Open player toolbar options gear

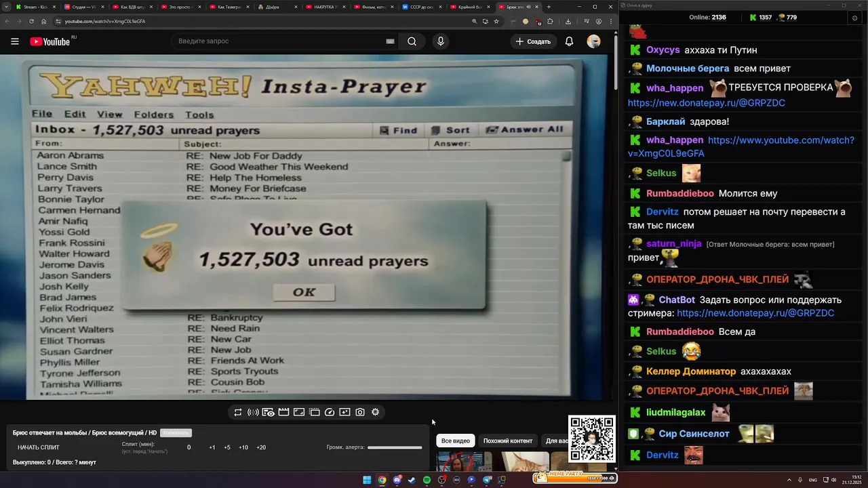375,412
